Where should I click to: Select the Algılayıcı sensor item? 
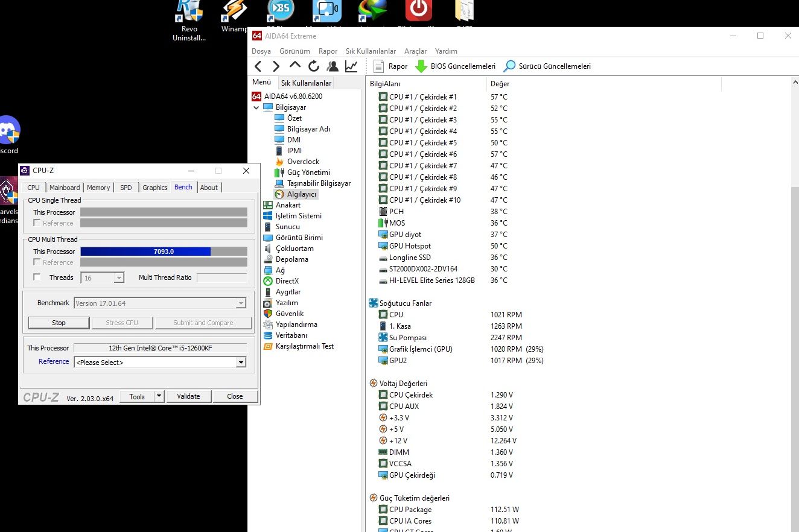click(296, 194)
